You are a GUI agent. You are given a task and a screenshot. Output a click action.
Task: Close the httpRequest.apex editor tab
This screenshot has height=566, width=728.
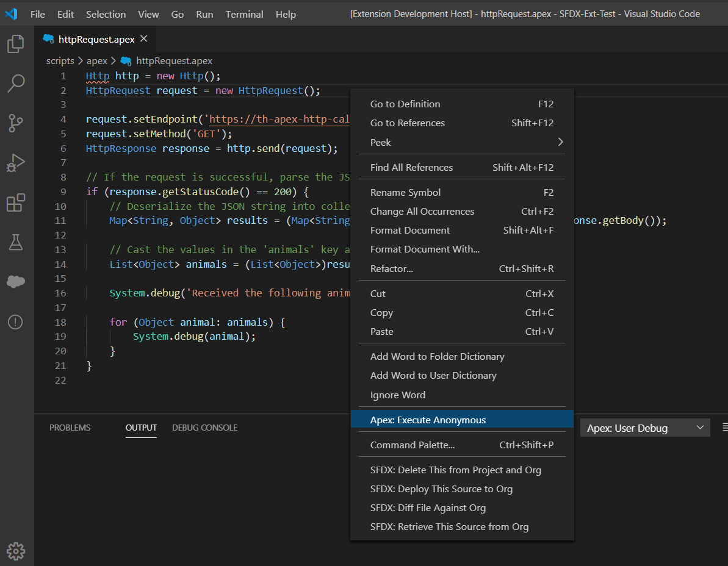click(144, 39)
